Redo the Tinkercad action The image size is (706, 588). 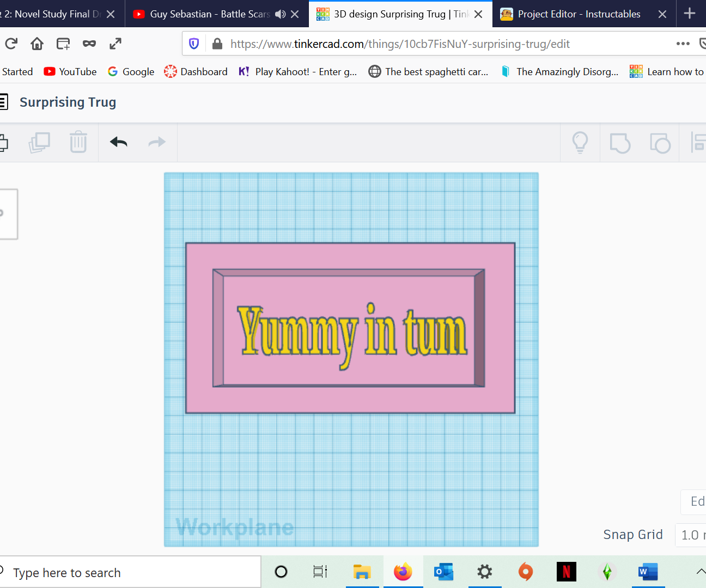tap(157, 143)
